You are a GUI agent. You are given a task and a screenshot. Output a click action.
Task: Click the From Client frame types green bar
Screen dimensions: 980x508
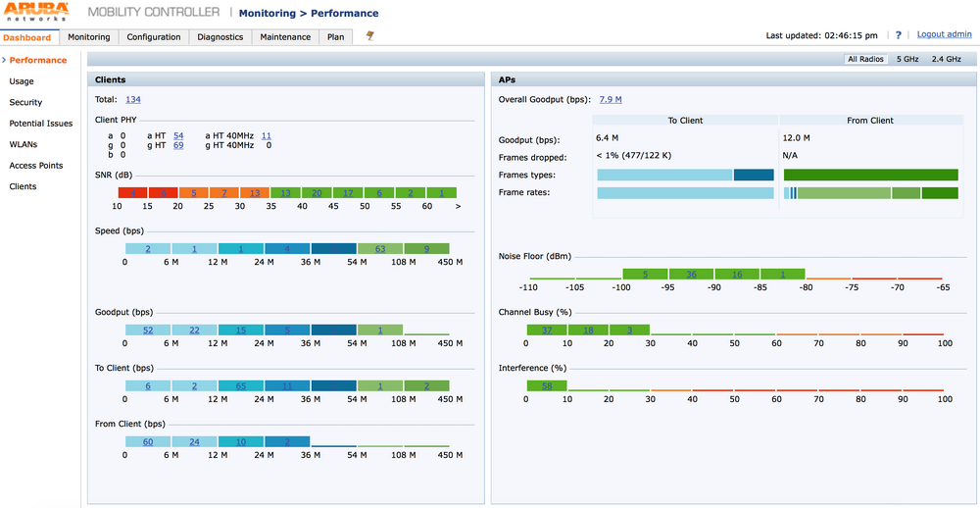(x=870, y=176)
